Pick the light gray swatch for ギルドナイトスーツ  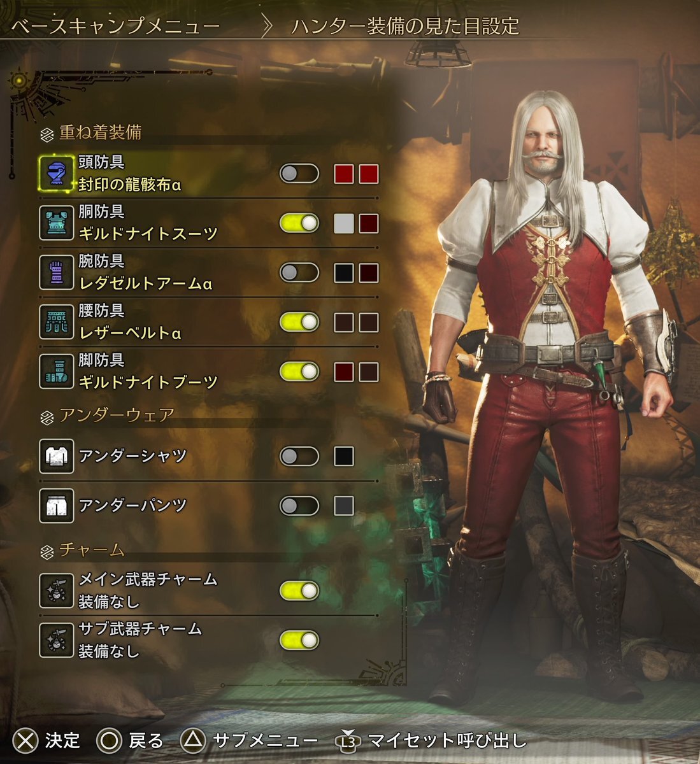(344, 223)
